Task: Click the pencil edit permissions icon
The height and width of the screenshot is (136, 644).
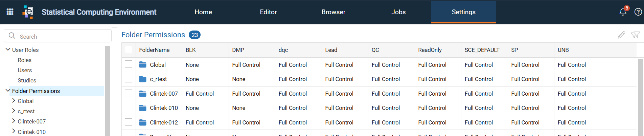Action: point(621,35)
